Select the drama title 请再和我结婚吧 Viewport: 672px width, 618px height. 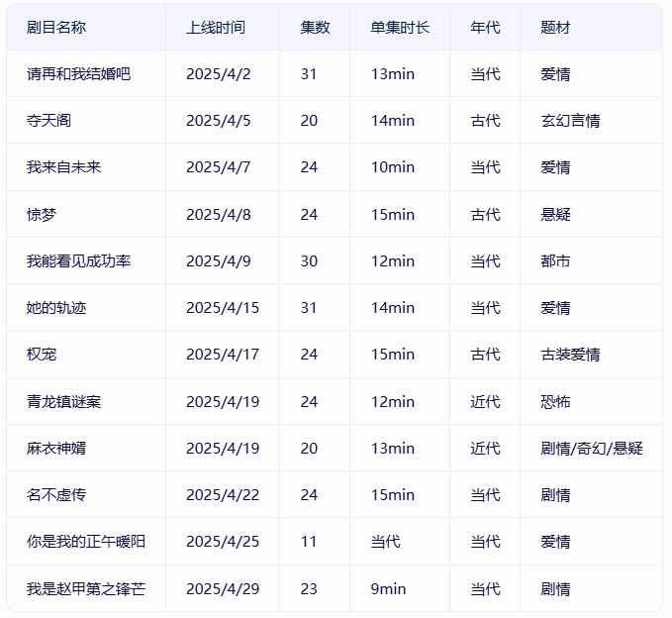pos(78,73)
